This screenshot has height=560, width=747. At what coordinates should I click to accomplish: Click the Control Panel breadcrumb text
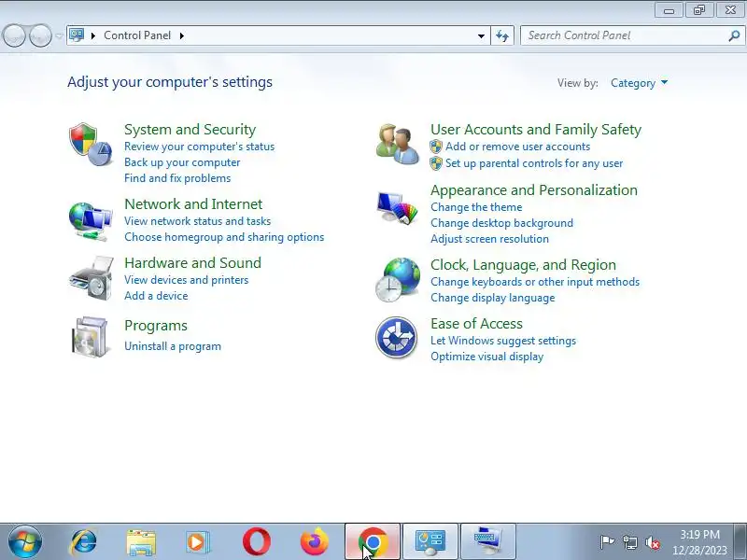tap(137, 35)
